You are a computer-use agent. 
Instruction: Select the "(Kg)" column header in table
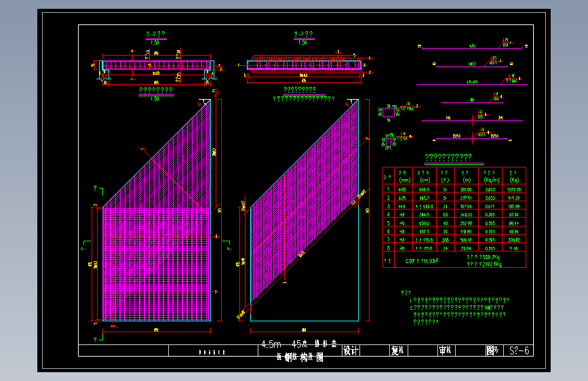(514, 180)
